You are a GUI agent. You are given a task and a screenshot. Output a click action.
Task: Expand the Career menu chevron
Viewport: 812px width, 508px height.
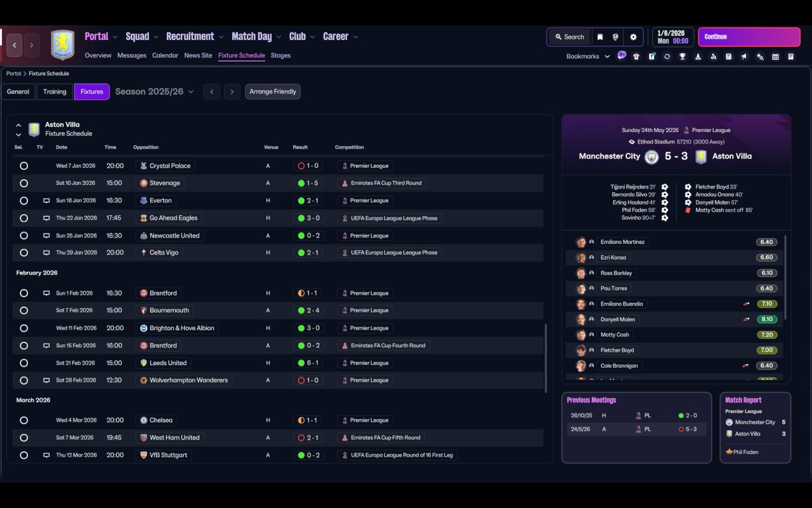355,37
